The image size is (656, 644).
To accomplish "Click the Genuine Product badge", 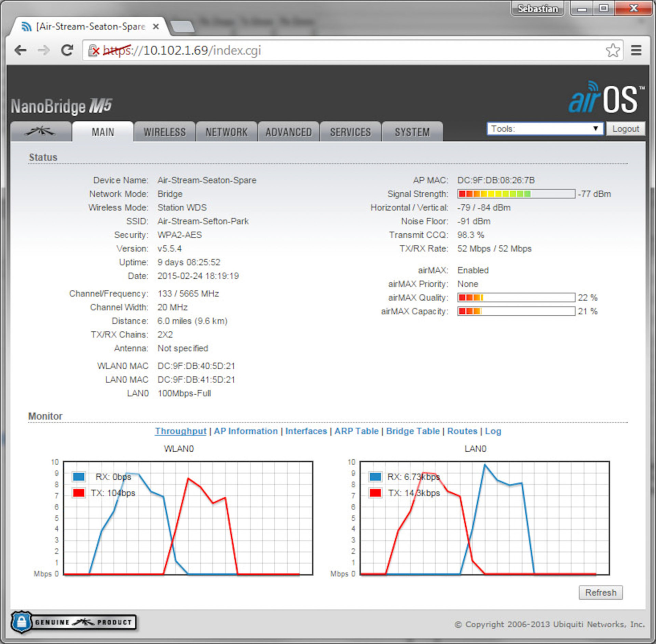I will click(x=73, y=622).
